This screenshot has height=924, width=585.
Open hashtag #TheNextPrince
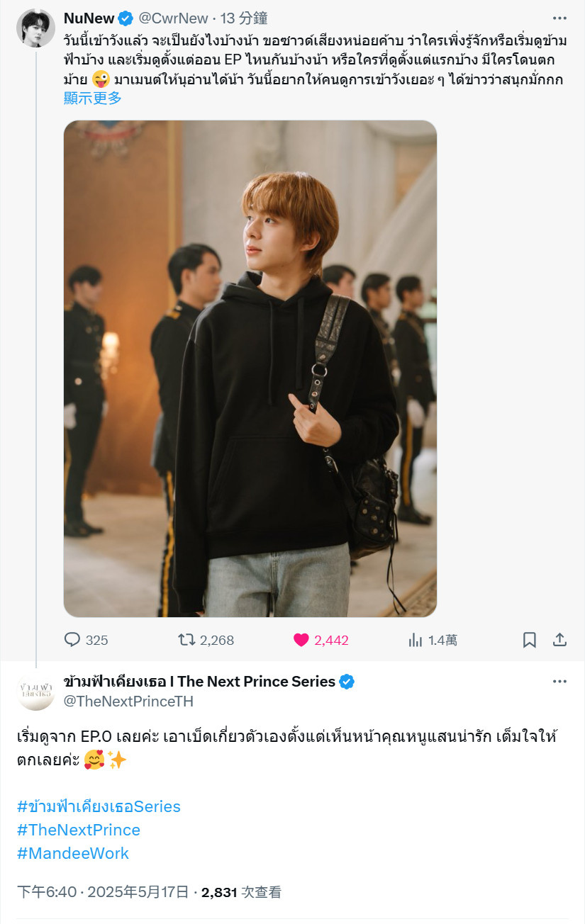pos(79,830)
